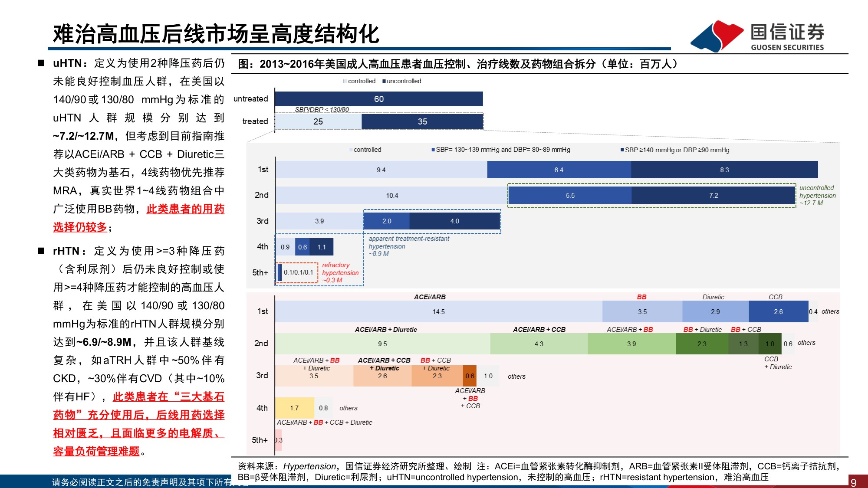Click the ACEi/ARB + BB 3.9 segment

click(x=631, y=344)
